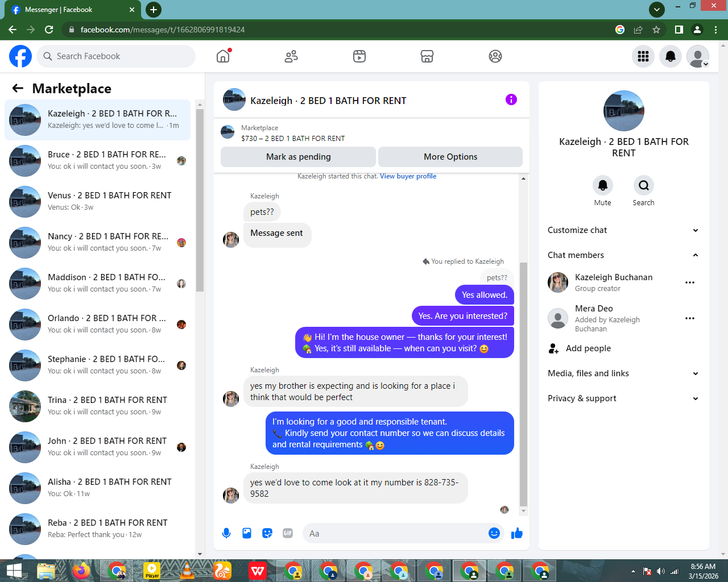The width and height of the screenshot is (728, 582).
Task: Click Add people to chat
Action: coord(623,348)
